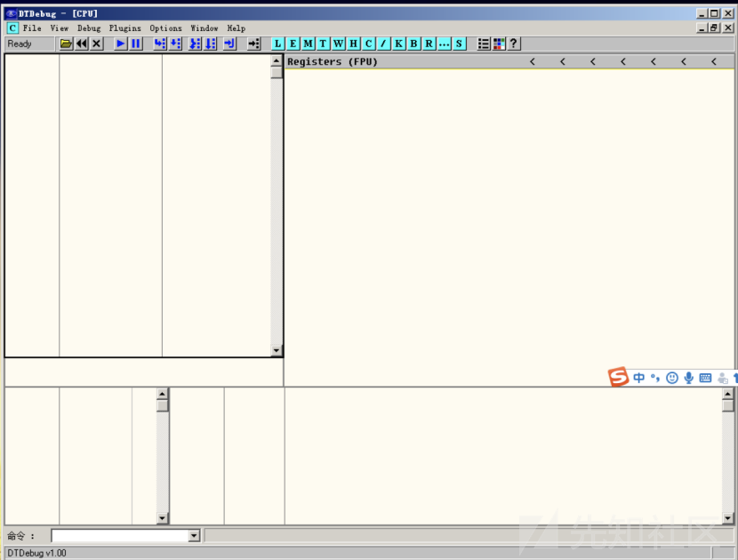
Task: Click the disassembly pane scrollbar thumb
Action: point(277,72)
